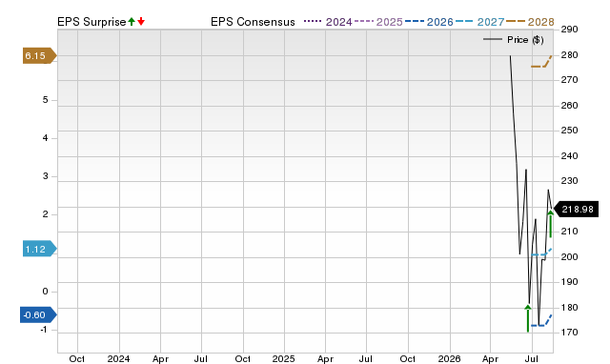
Task: Click the 1.12 light blue EPS value tag
Action: [x=40, y=249]
